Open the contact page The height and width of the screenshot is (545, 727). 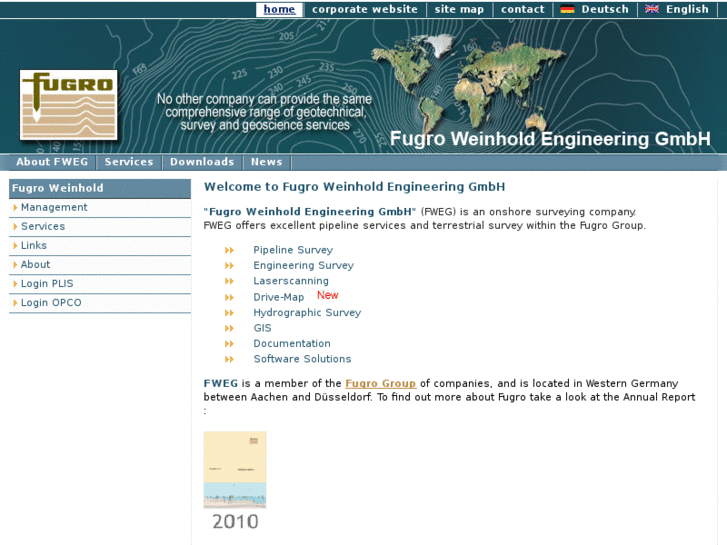coord(523,9)
